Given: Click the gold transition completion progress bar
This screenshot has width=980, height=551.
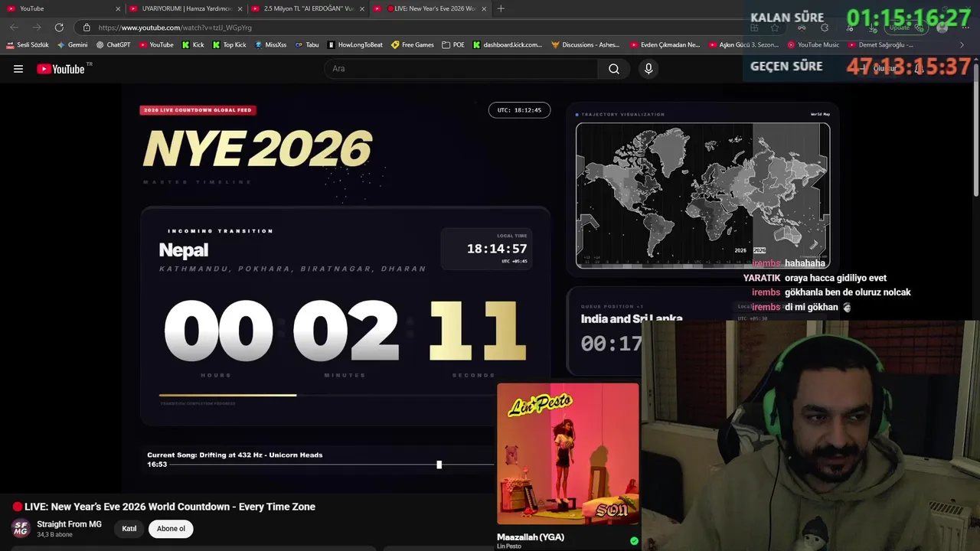Looking at the screenshot, I should pos(227,395).
